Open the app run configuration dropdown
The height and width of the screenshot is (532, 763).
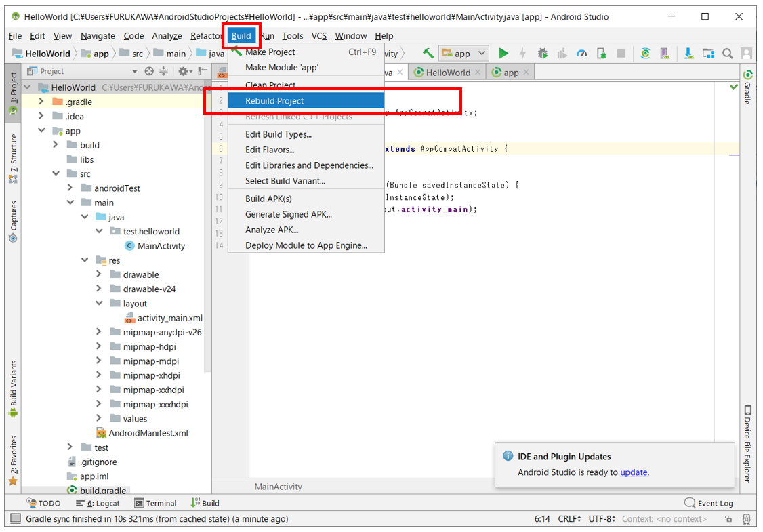(x=463, y=53)
